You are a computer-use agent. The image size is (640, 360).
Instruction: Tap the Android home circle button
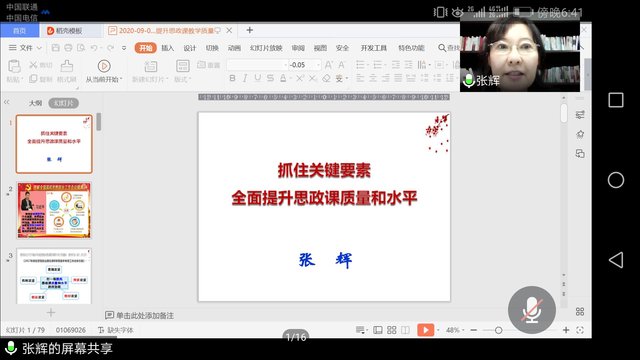point(616,180)
